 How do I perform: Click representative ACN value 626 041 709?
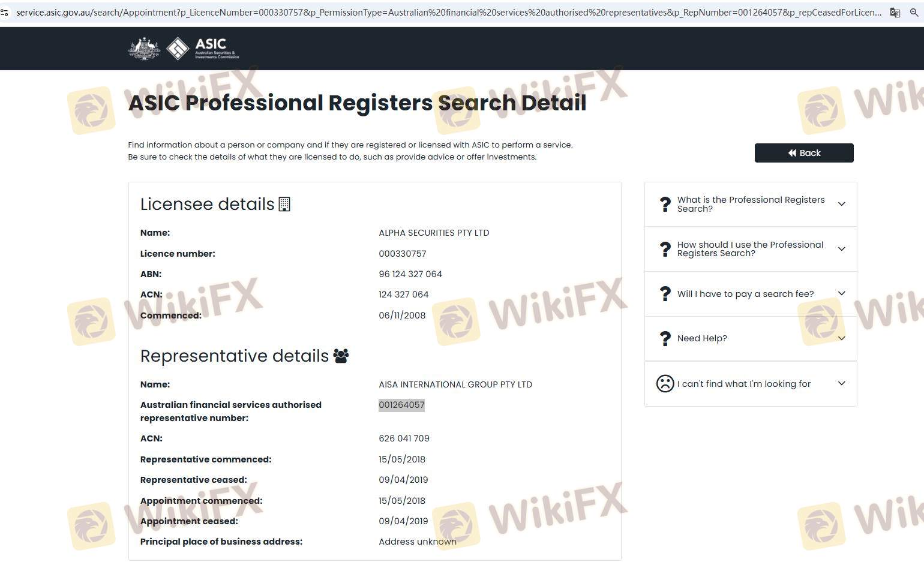404,438
